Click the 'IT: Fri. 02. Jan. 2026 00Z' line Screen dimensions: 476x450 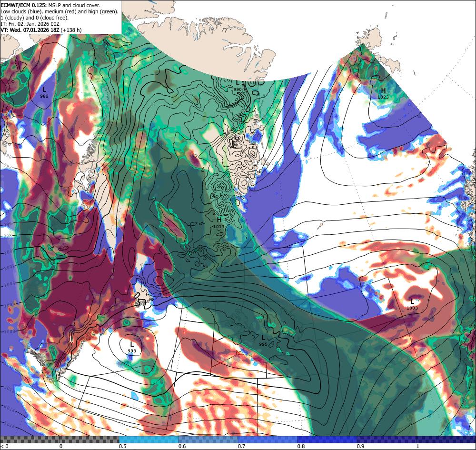click(30, 24)
